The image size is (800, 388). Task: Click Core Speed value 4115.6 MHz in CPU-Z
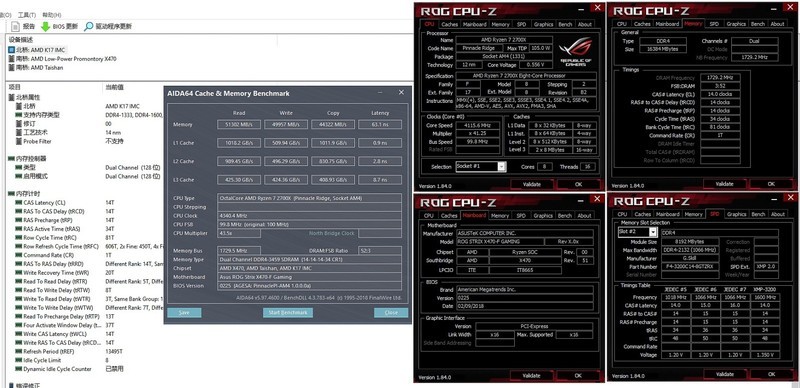(x=478, y=125)
